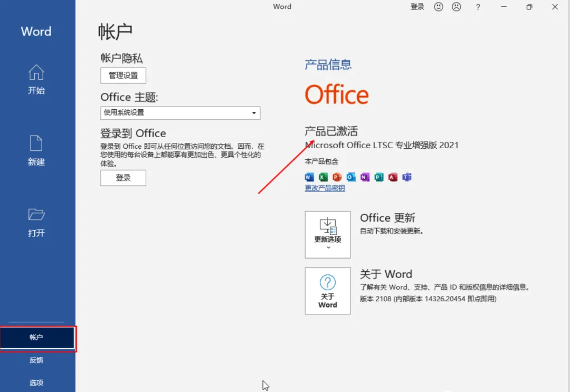Click the Excel app icon in product list
570x392 pixels.
click(323, 177)
